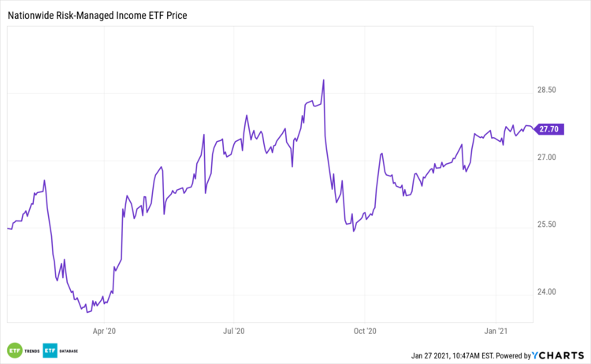This screenshot has height=364, width=591.
Task: Click the 25.50 price axis label
Action: [x=547, y=225]
